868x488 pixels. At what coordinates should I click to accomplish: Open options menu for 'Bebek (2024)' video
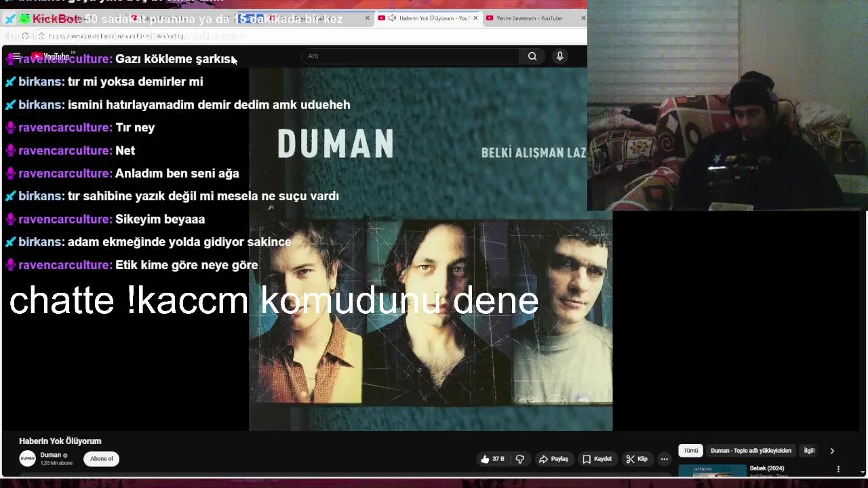pos(838,469)
